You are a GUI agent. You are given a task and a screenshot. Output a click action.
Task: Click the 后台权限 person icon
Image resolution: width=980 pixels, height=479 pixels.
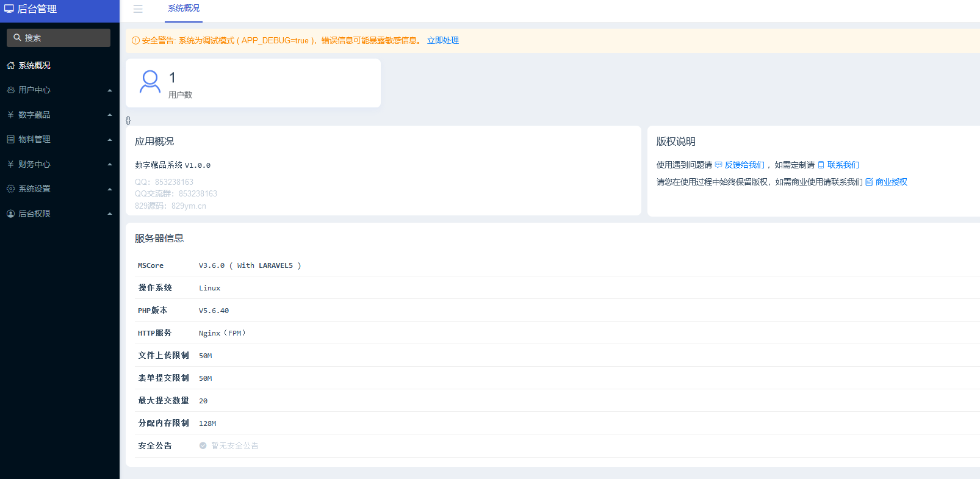10,214
